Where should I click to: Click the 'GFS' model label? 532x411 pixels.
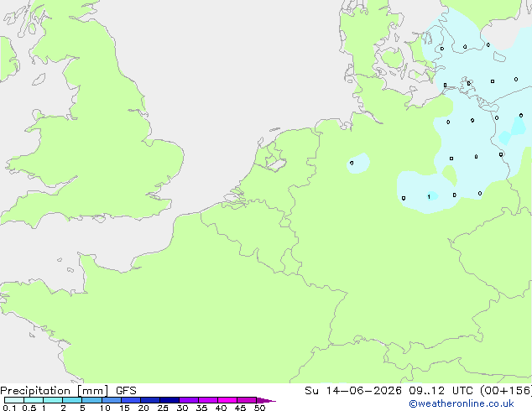(x=126, y=391)
